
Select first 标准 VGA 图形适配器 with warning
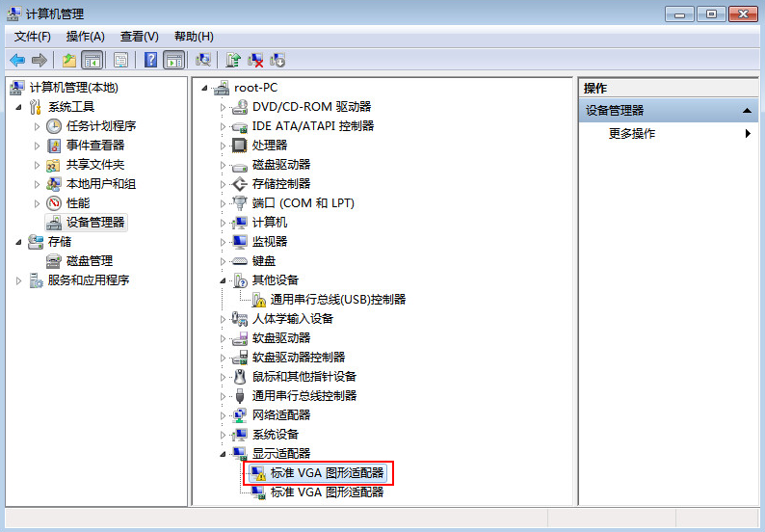pyautogui.click(x=327, y=472)
